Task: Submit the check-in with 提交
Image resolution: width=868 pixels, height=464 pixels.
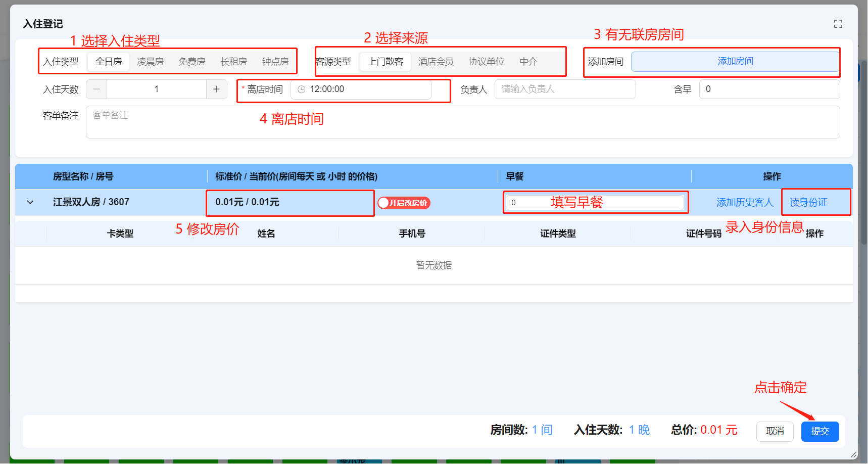Action: pos(819,431)
